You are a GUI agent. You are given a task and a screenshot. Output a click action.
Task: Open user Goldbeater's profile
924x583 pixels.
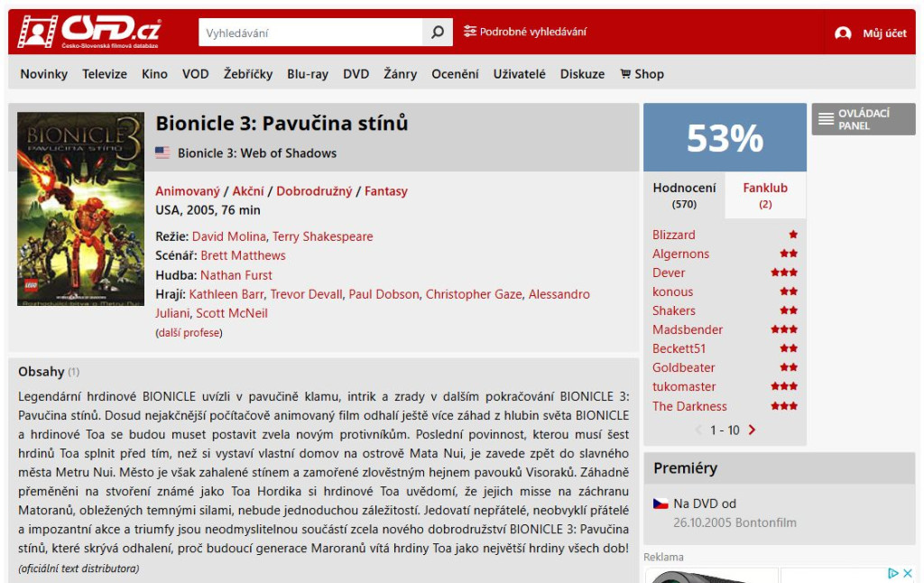pyautogui.click(x=684, y=367)
